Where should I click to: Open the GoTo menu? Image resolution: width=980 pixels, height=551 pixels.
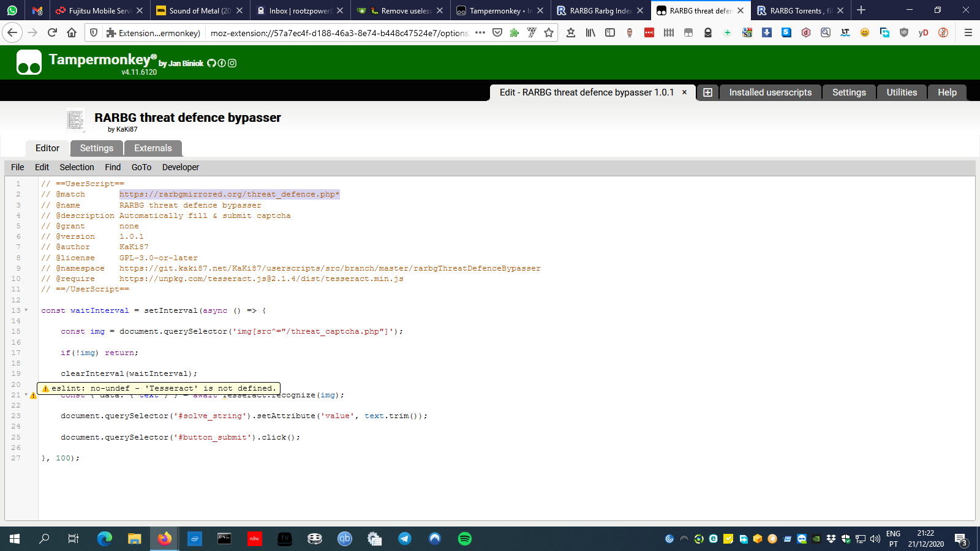[141, 167]
